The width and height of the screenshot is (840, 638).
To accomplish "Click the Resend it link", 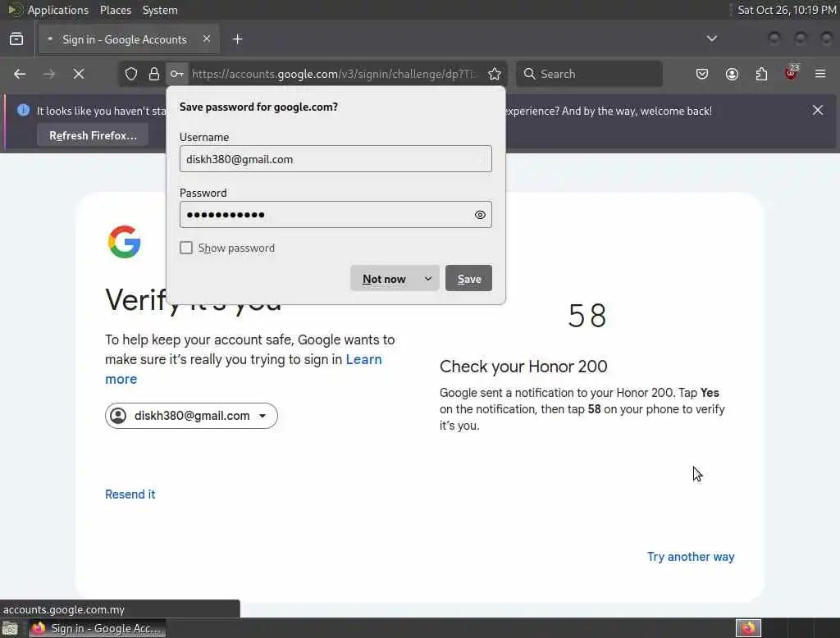I will (130, 494).
